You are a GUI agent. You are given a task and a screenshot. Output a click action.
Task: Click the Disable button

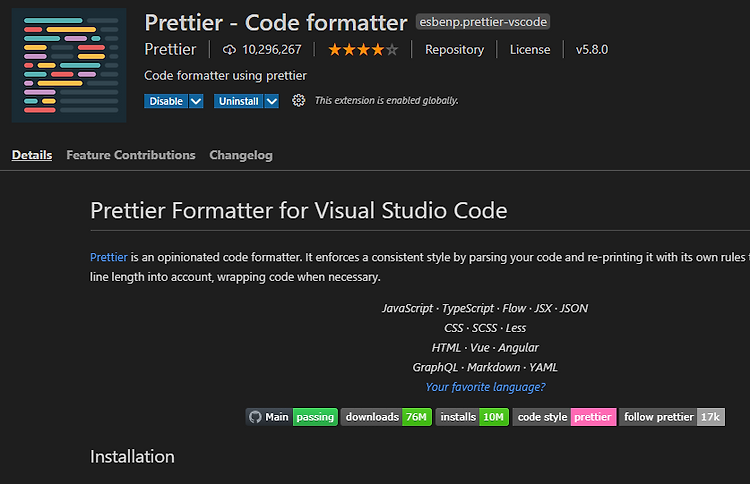coord(166,101)
